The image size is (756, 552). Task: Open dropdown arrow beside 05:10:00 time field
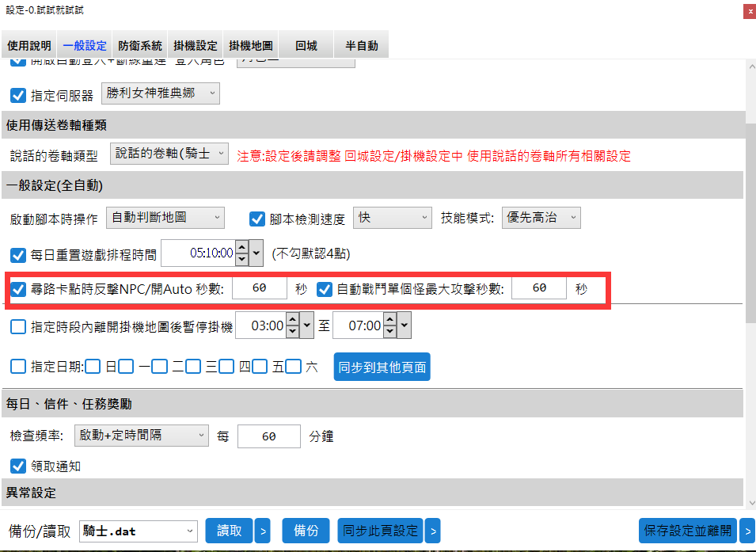point(256,254)
